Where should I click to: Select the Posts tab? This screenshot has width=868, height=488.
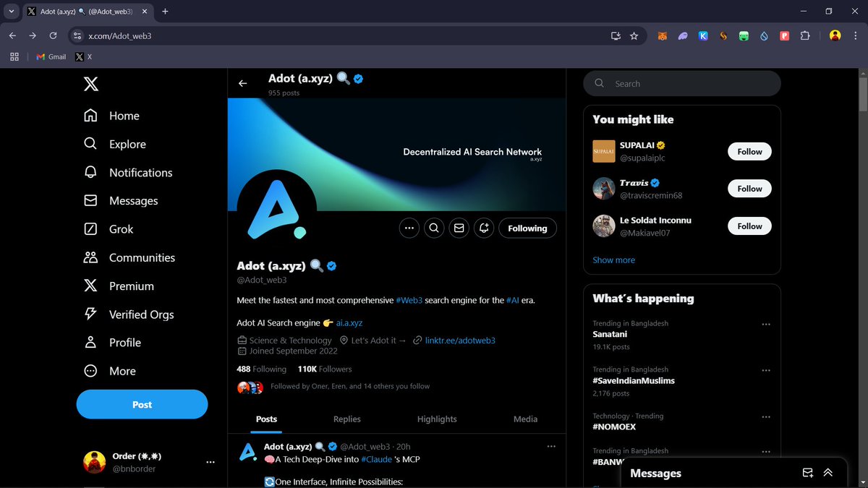click(x=266, y=419)
